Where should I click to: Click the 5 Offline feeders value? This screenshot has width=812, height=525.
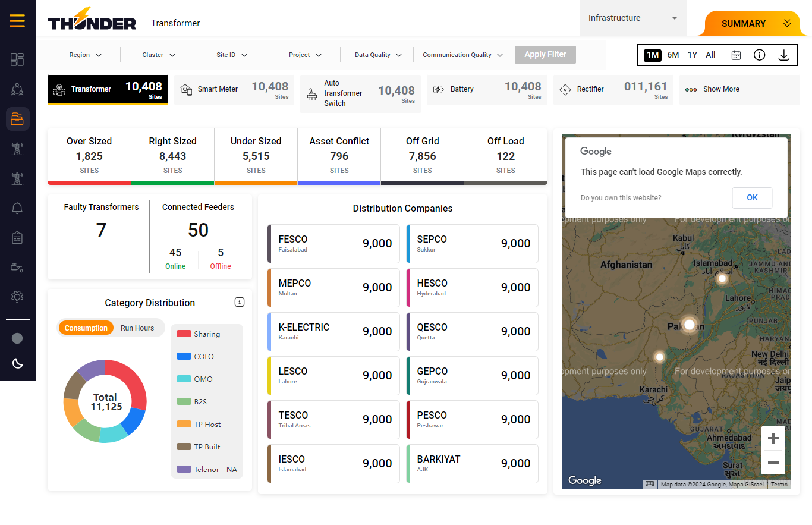(x=221, y=253)
